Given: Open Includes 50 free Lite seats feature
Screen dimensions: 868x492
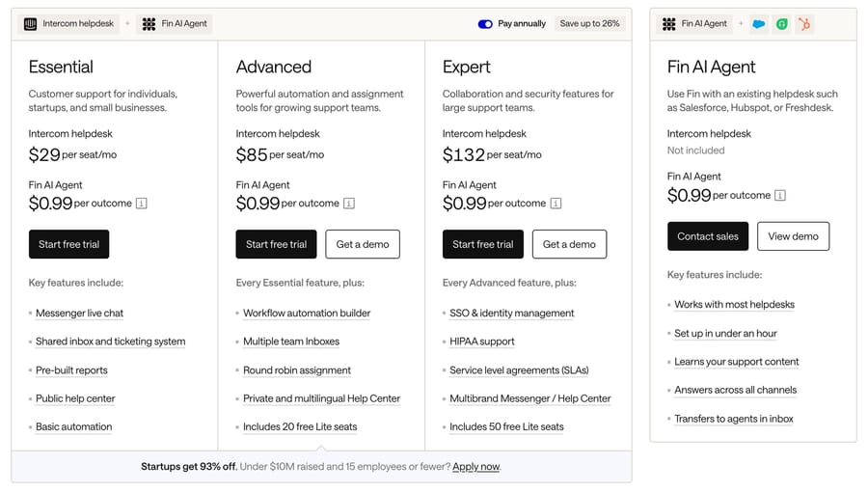Looking at the screenshot, I should click(x=506, y=426).
